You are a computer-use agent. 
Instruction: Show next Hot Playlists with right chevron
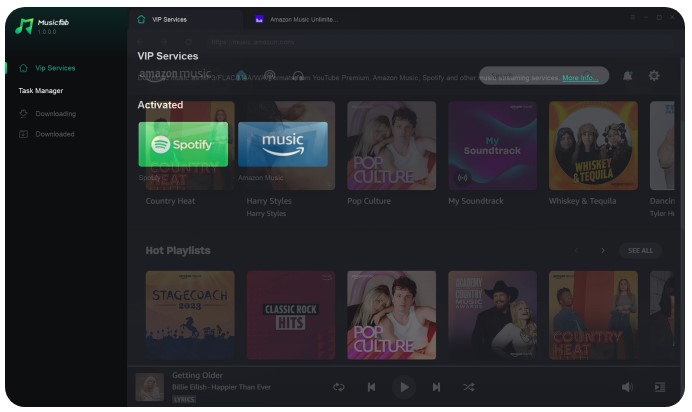click(x=603, y=251)
